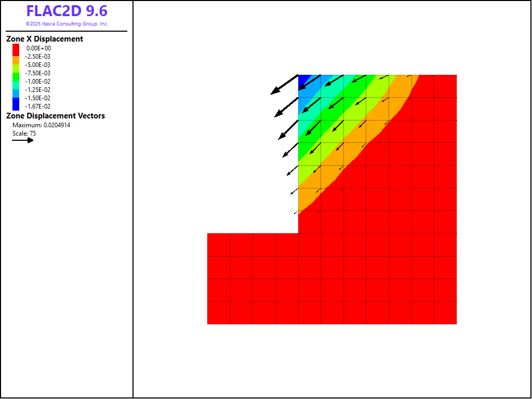Click the Scale: 75 label
This screenshot has height=399, width=532.
[24, 134]
